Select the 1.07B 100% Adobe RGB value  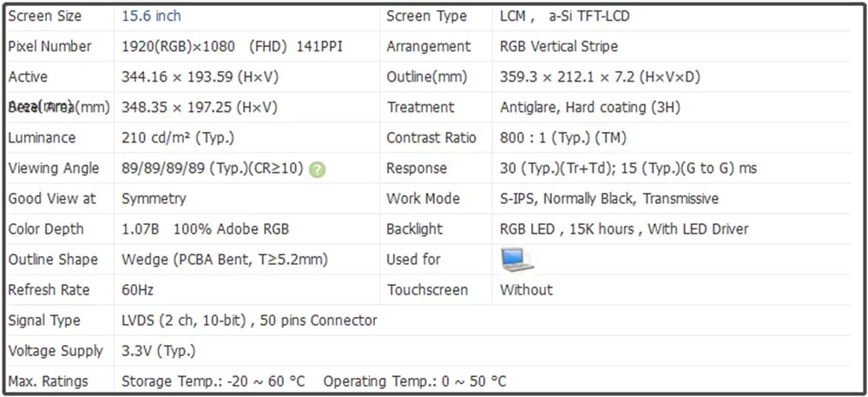click(206, 229)
